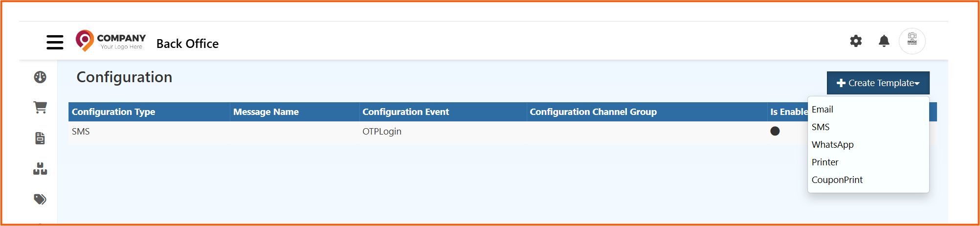Collapse the Create Template dropdown

[878, 83]
